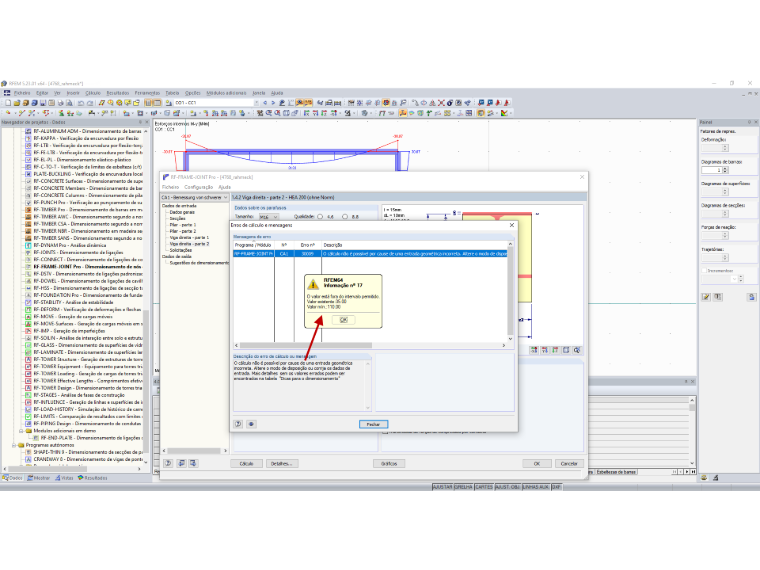Click the error table vertical scrollbar
760x570 pixels.
[x=510, y=291]
